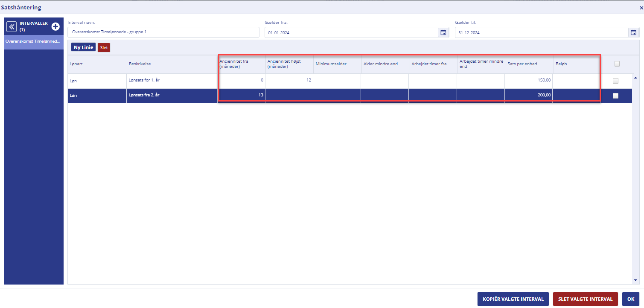Close the Satshåndtering dialog
The width and height of the screenshot is (644, 308).
pyautogui.click(x=641, y=8)
